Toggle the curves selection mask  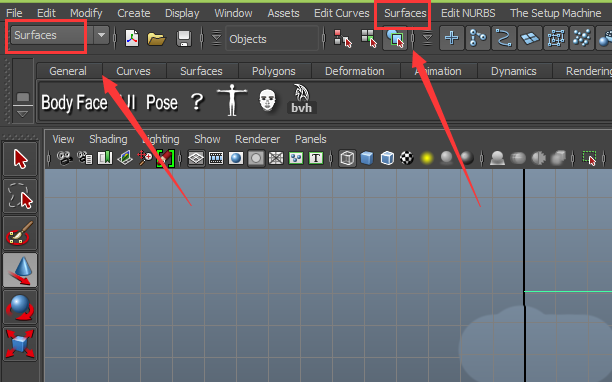503,38
